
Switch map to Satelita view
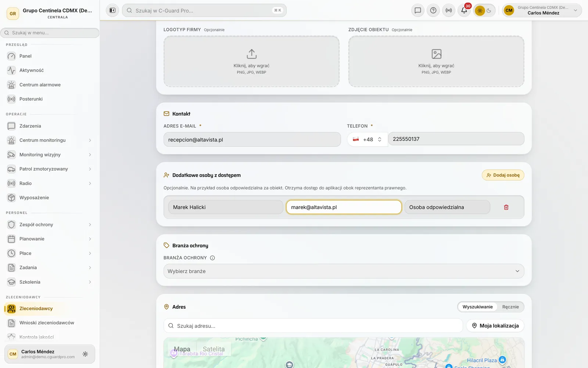(214, 349)
